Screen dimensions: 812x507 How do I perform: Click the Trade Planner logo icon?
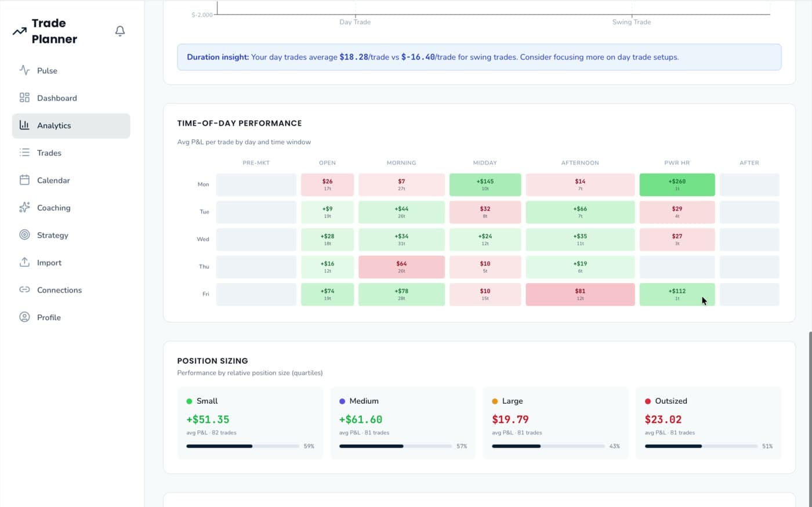(x=20, y=31)
